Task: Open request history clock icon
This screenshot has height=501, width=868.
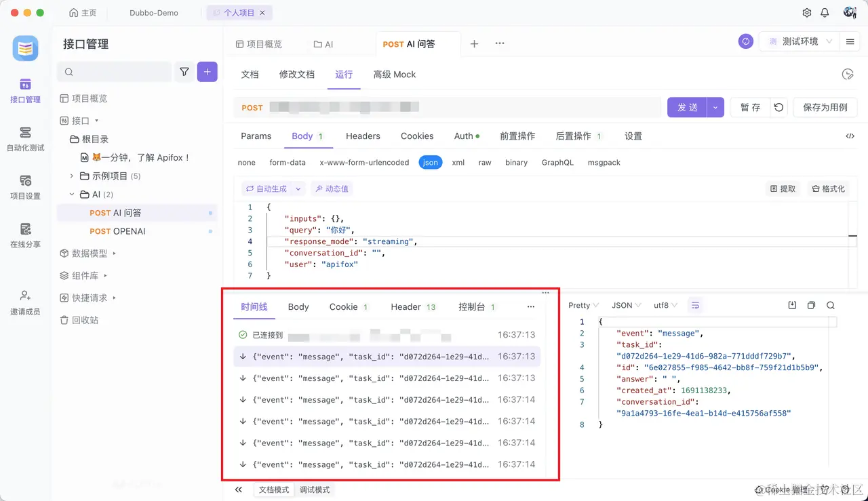Action: [x=848, y=75]
